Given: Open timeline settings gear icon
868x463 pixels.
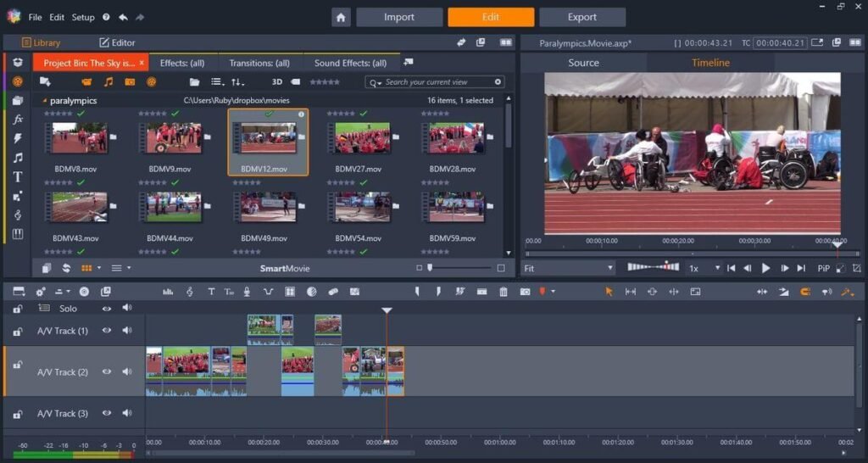Looking at the screenshot, I should pos(41,292).
